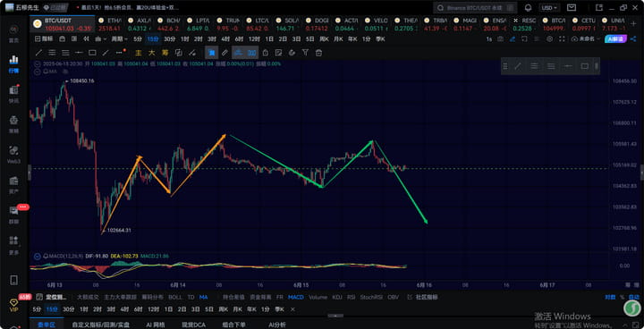Screen dimensions: 644x329
Task: Click the notification bell icon
Action: [529, 8]
